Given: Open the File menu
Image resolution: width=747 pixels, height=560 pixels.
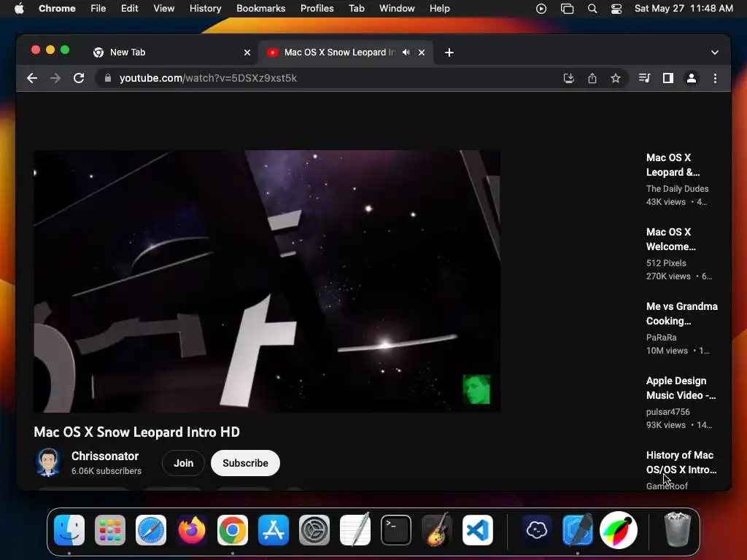Looking at the screenshot, I should click(98, 9).
